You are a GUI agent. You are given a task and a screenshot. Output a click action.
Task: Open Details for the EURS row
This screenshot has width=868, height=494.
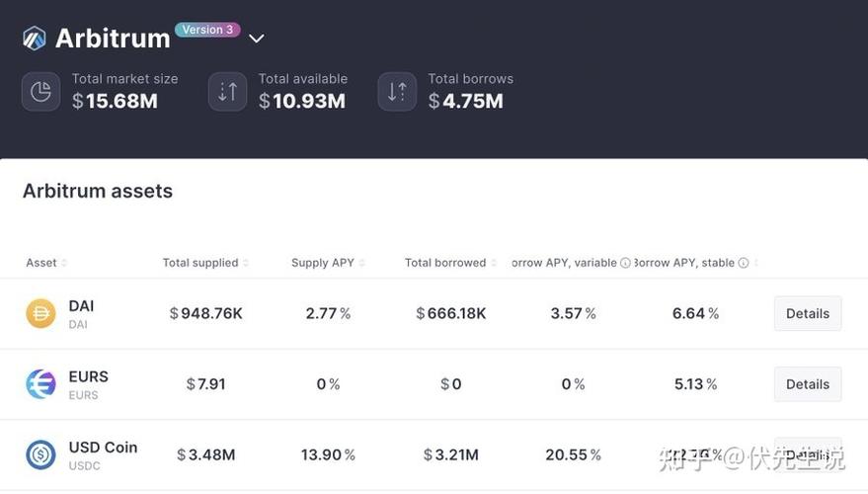[x=808, y=384]
